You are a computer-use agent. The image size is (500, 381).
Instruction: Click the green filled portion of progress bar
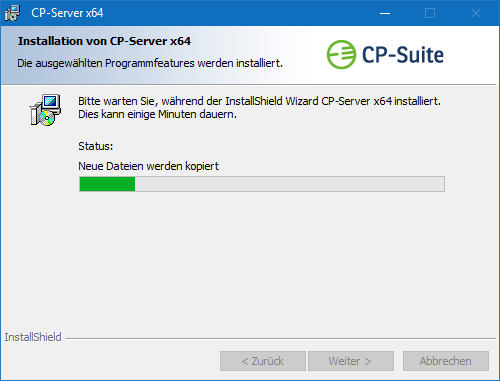click(107, 184)
